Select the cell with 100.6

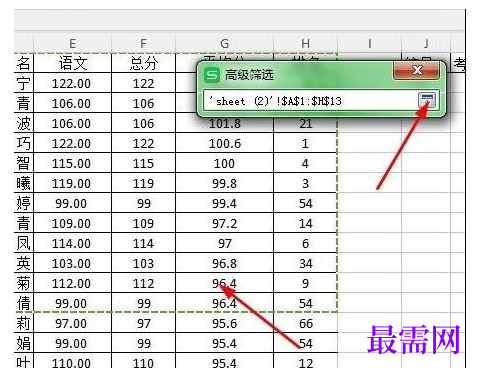point(225,143)
